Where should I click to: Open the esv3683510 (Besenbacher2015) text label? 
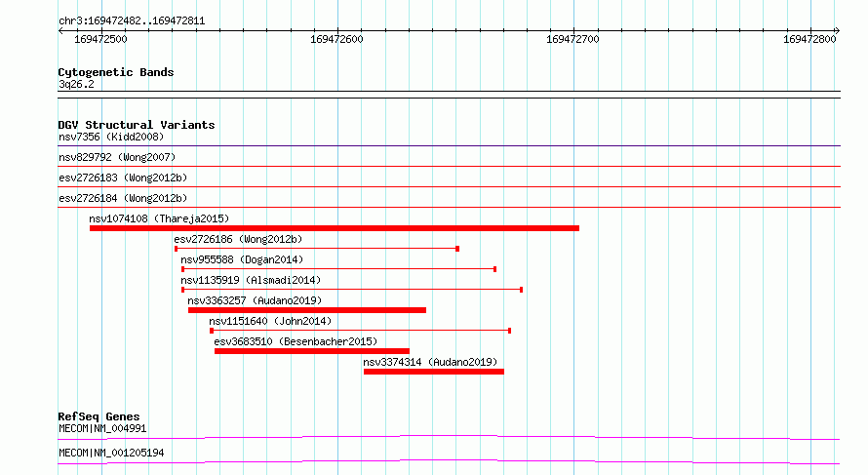(x=296, y=341)
